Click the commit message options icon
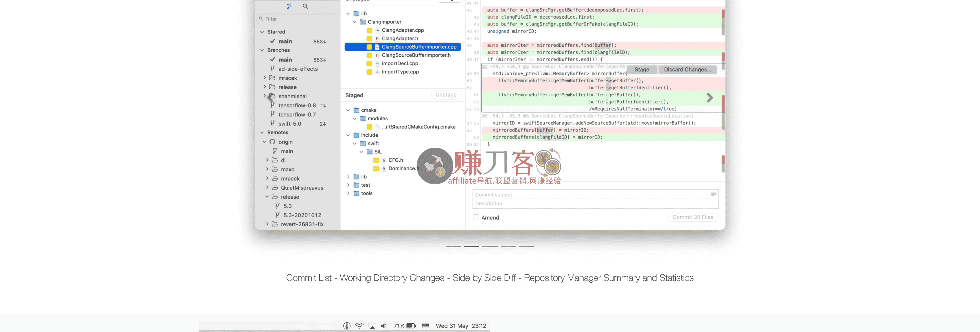Viewport: 980px width, 332px height. (x=713, y=194)
